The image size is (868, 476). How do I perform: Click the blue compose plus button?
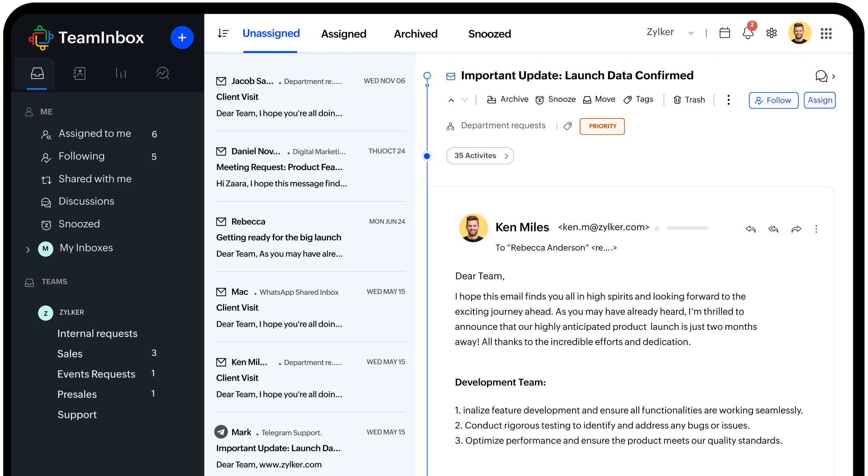(182, 37)
